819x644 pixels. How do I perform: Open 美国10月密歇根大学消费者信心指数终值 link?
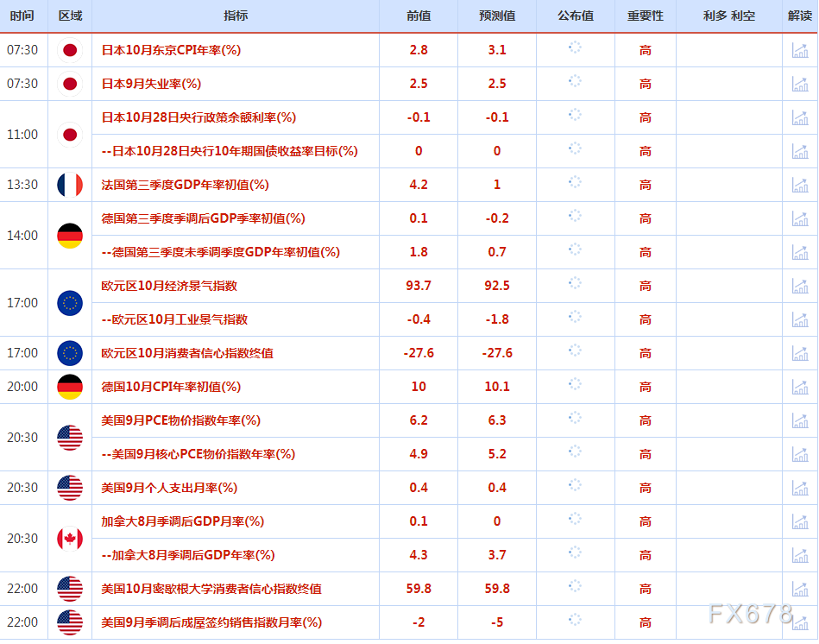click(211, 589)
